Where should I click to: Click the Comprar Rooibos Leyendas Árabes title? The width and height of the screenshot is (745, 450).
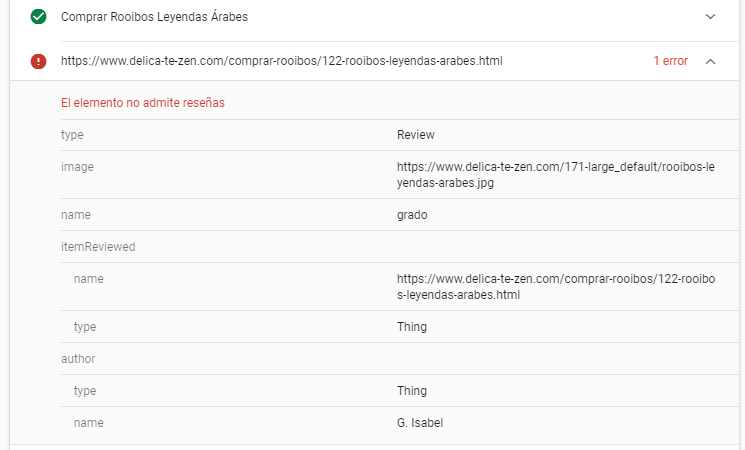(x=155, y=17)
